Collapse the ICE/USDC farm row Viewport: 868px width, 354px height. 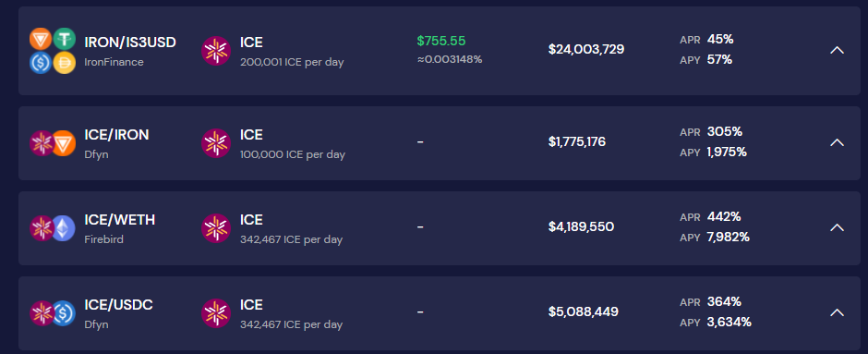point(837,312)
